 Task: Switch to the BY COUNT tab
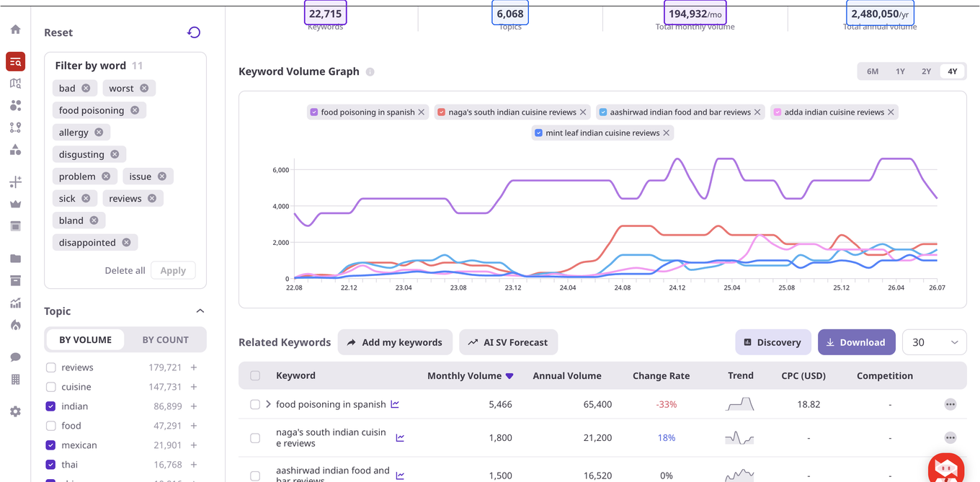pyautogui.click(x=165, y=339)
